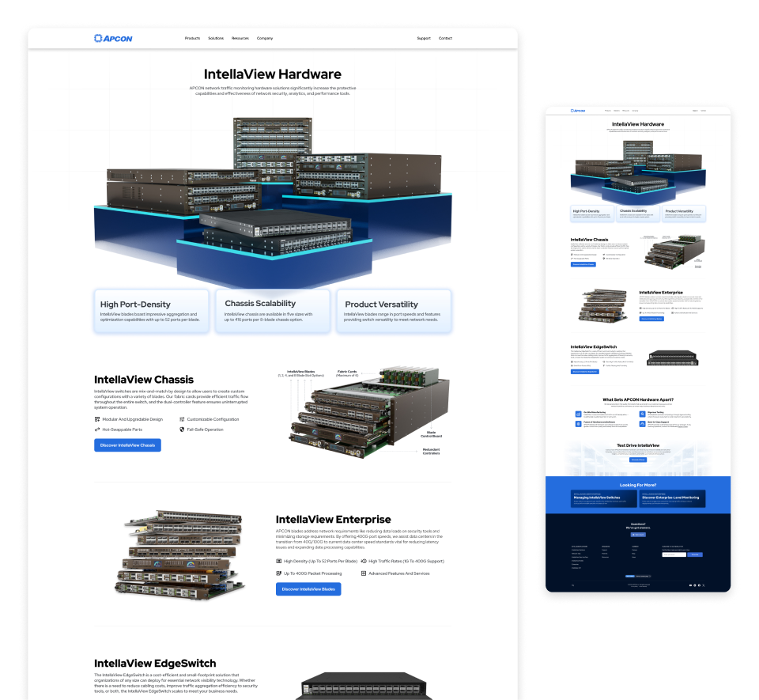Open the Company menu in the large page
Image resolution: width=759 pixels, height=700 pixels.
point(265,38)
